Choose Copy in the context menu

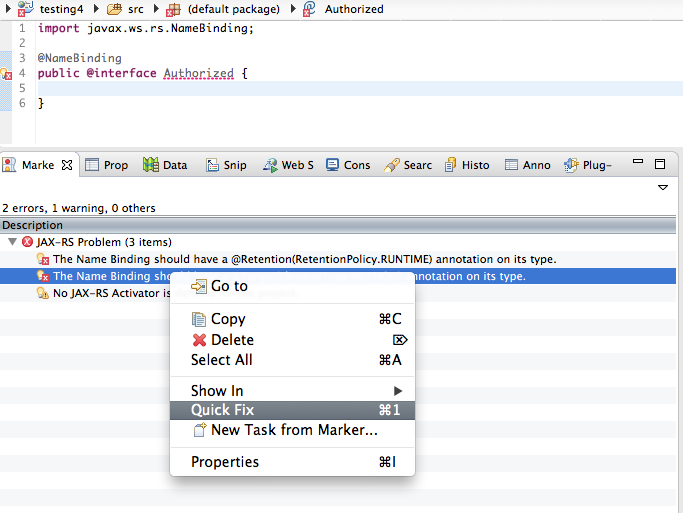click(x=292, y=319)
